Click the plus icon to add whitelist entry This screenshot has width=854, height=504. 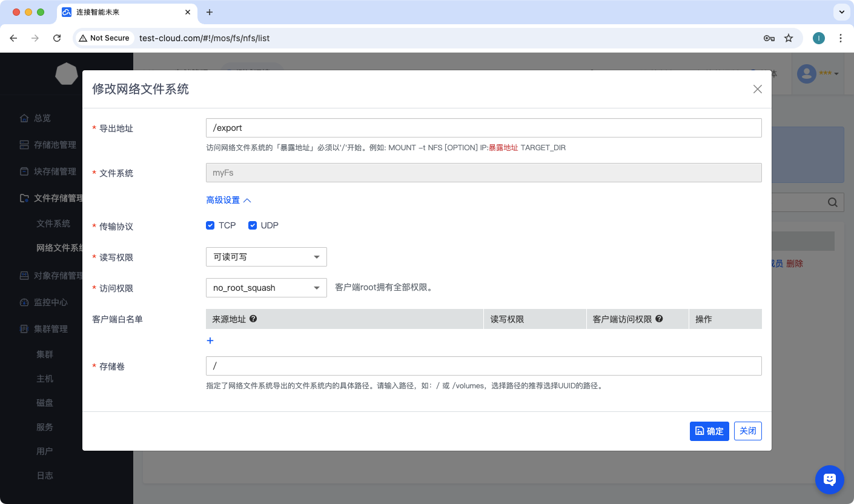210,340
